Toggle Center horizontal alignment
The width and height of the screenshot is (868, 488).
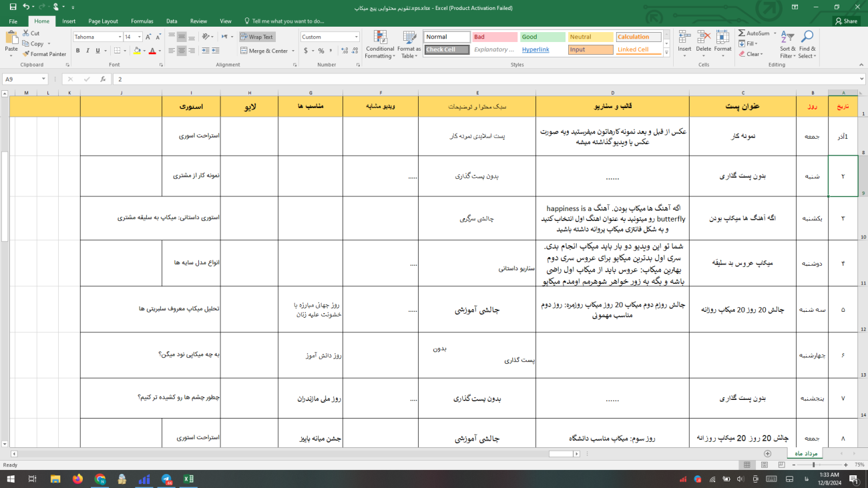tap(182, 51)
